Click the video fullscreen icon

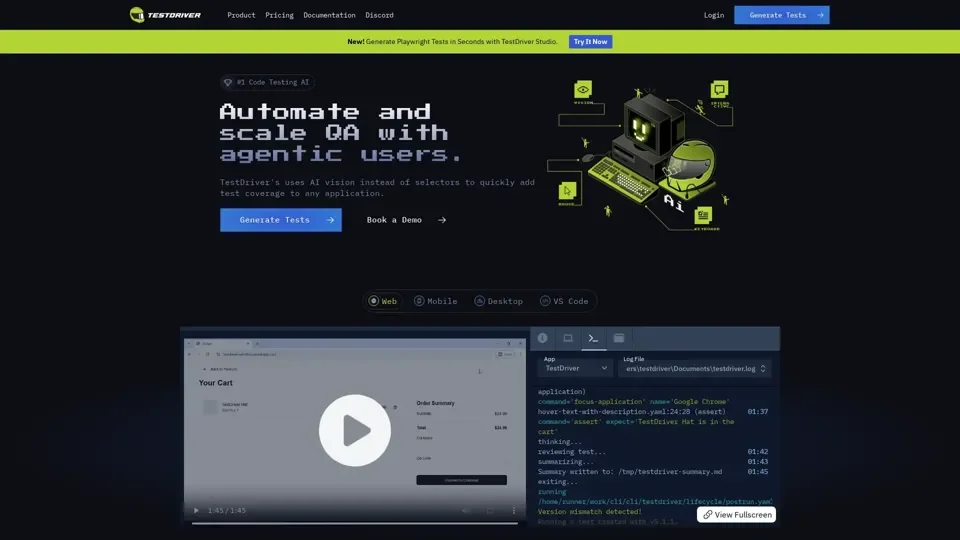(x=490, y=510)
